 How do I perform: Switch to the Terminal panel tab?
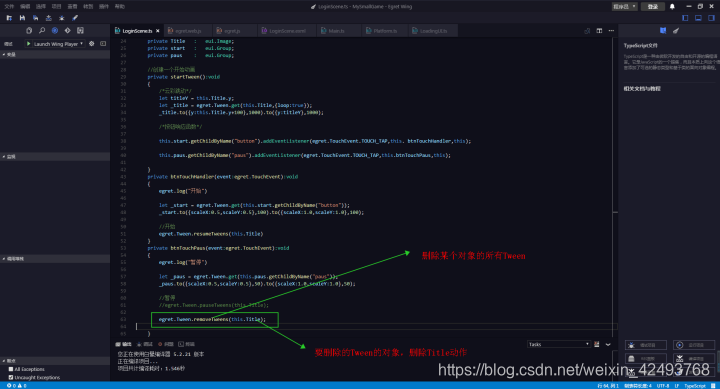coord(186,344)
